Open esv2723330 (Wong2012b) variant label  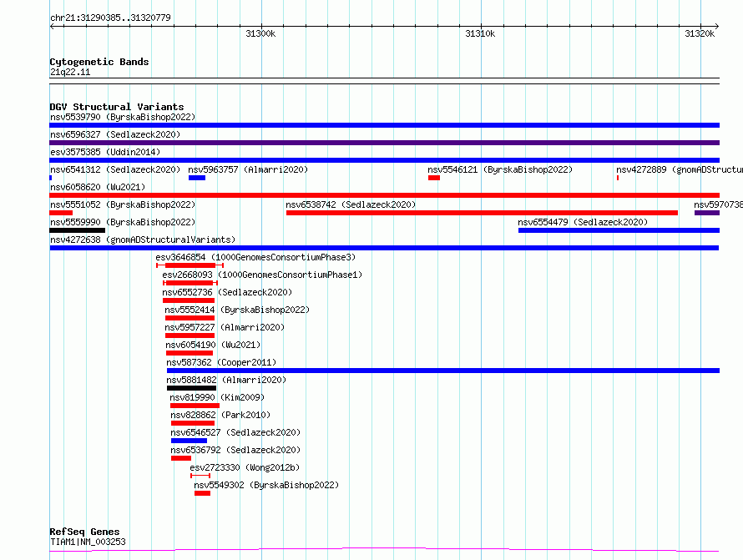(x=245, y=467)
